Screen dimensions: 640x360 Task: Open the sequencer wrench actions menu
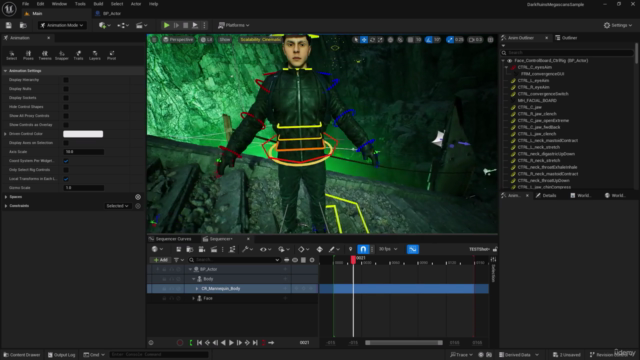click(247, 249)
